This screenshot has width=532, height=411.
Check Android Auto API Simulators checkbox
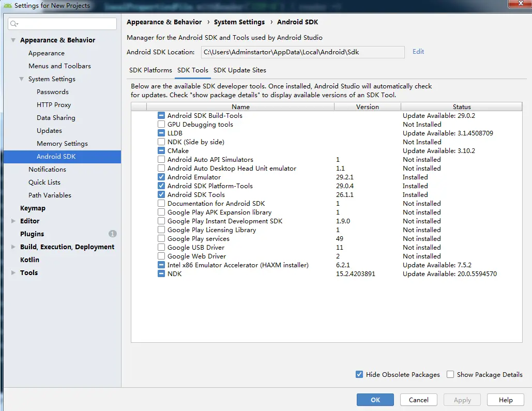(x=161, y=160)
